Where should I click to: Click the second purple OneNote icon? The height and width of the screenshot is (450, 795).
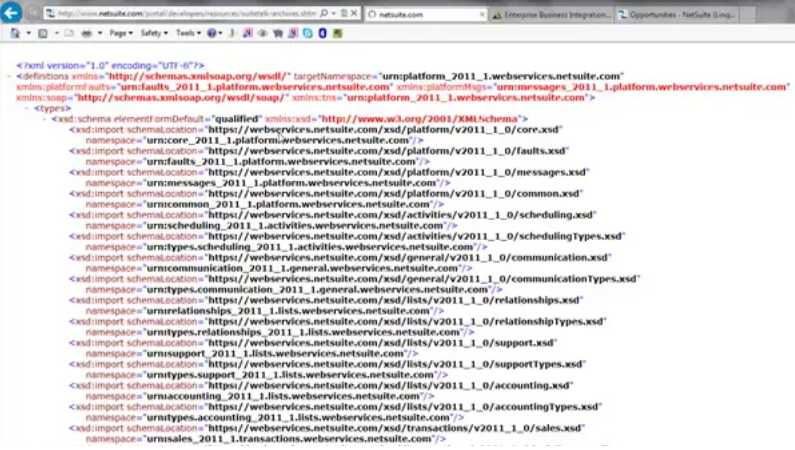tap(293, 33)
